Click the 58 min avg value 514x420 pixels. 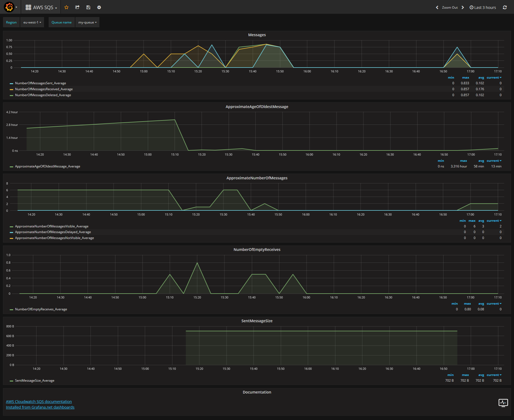(479, 166)
